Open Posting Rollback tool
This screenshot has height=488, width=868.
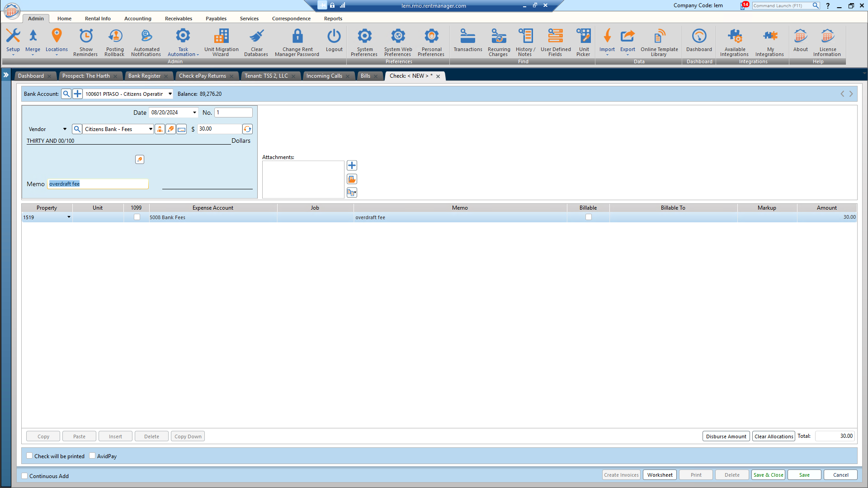coord(115,42)
